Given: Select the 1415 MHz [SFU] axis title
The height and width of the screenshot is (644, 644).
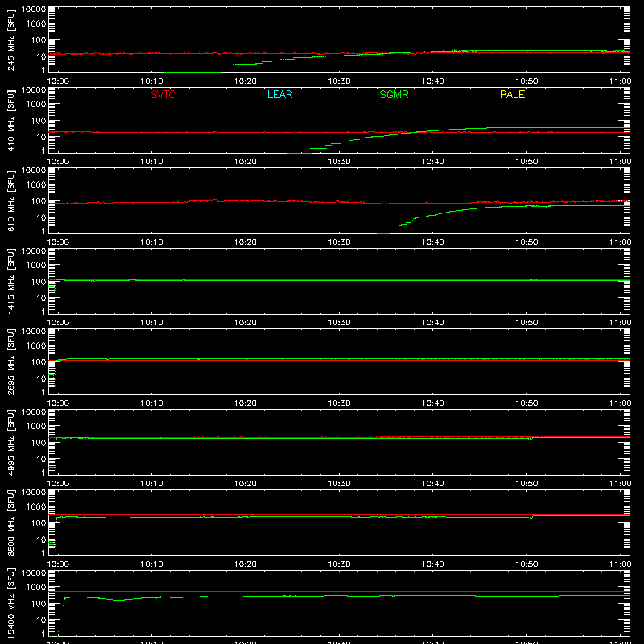Looking at the screenshot, I should pyautogui.click(x=11, y=281).
